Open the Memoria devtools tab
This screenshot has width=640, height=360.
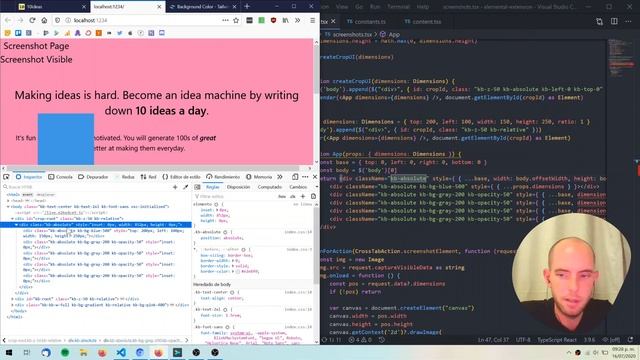point(259,177)
